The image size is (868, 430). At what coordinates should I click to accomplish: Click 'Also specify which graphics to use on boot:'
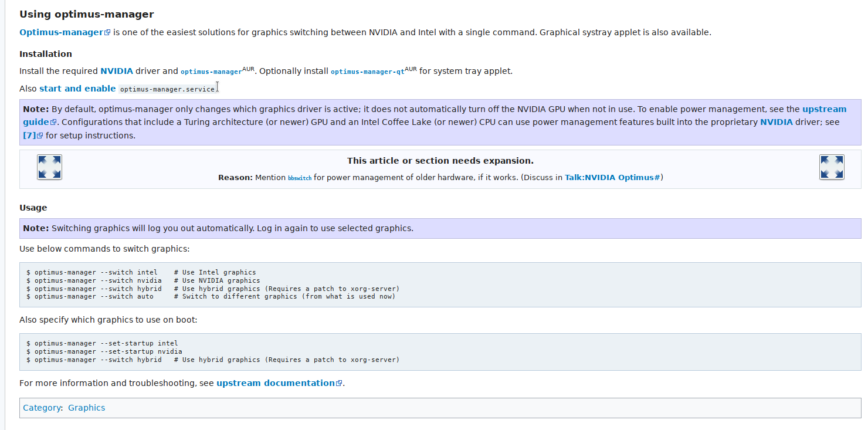[108, 320]
